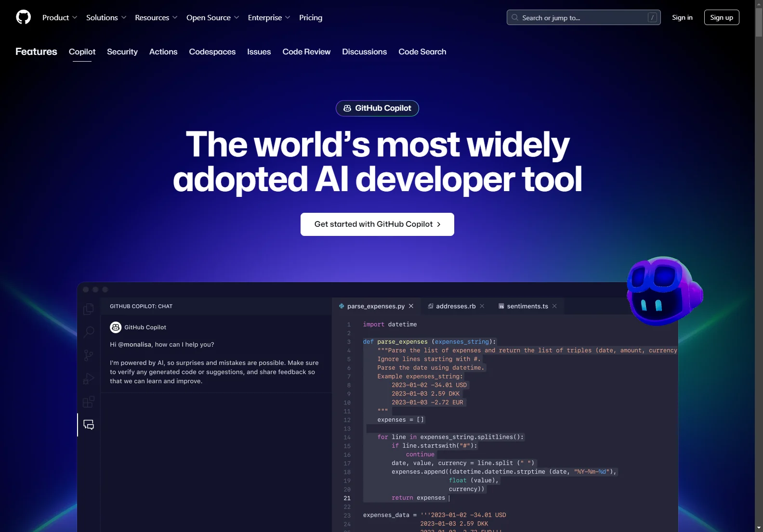
Task: Go to the Issues features tab
Action: [x=259, y=52]
